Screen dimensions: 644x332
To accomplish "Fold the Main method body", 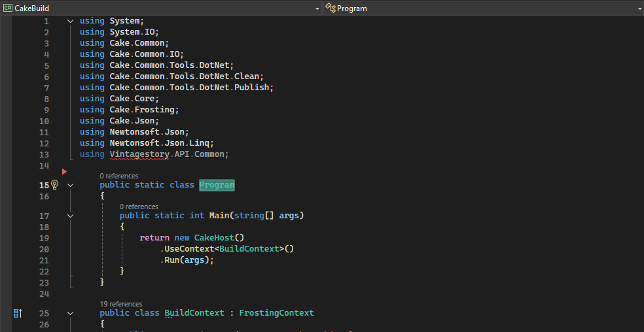I will tap(70, 216).
